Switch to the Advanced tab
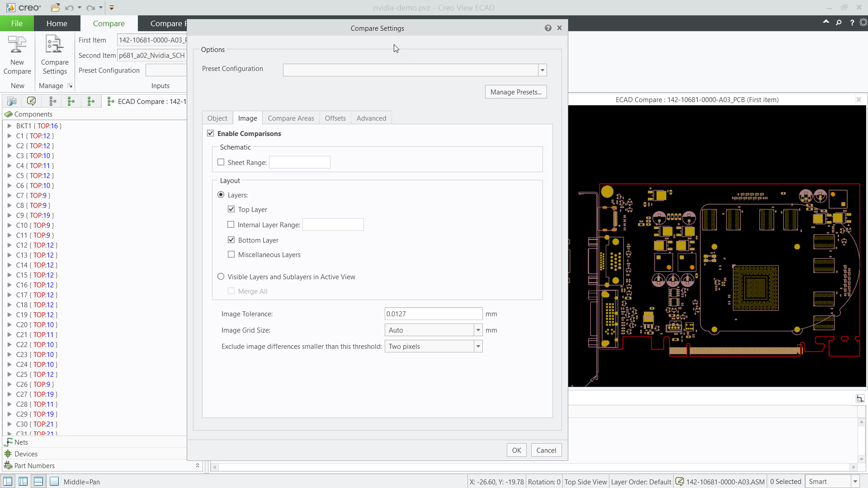Image resolution: width=868 pixels, height=488 pixels. click(372, 118)
